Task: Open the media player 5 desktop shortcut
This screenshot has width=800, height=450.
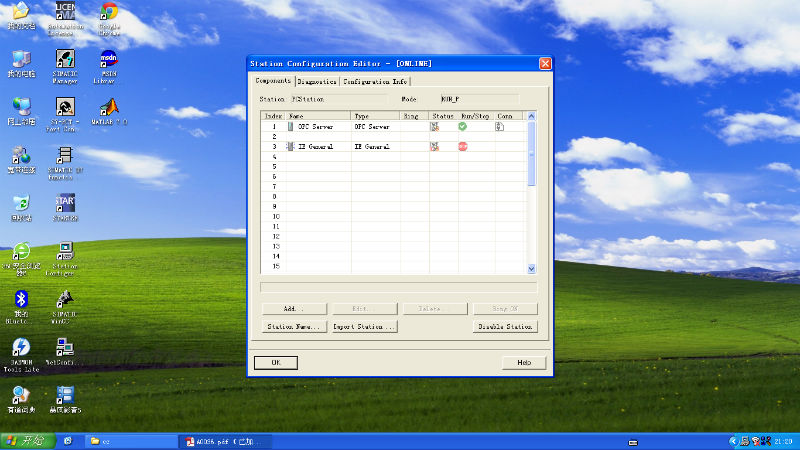Action: pyautogui.click(x=65, y=400)
